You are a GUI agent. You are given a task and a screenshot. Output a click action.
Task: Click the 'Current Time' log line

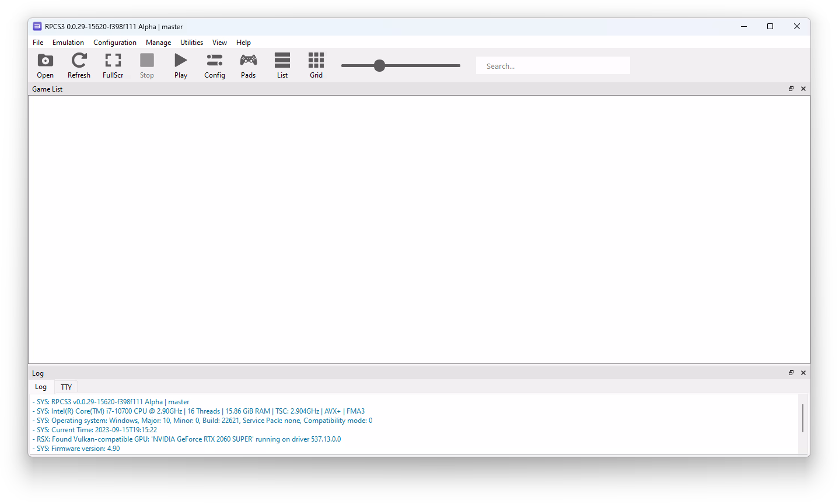coord(95,430)
